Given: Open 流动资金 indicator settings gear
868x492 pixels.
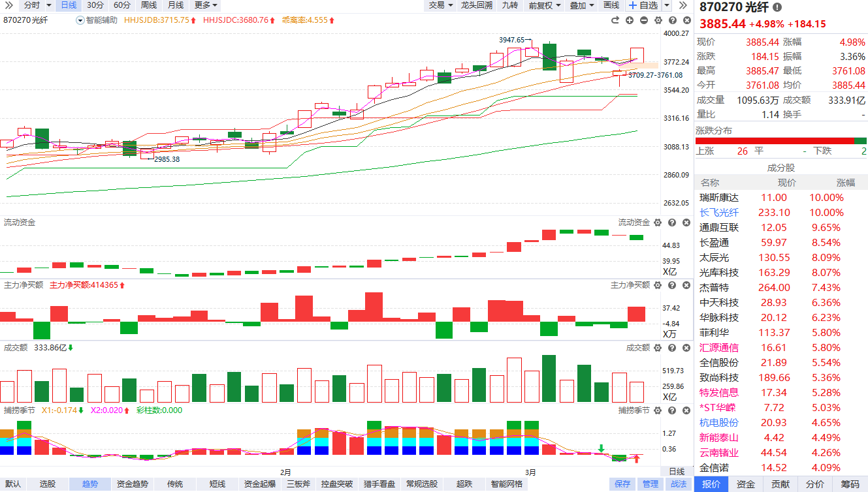Looking at the screenshot, I should click(658, 223).
